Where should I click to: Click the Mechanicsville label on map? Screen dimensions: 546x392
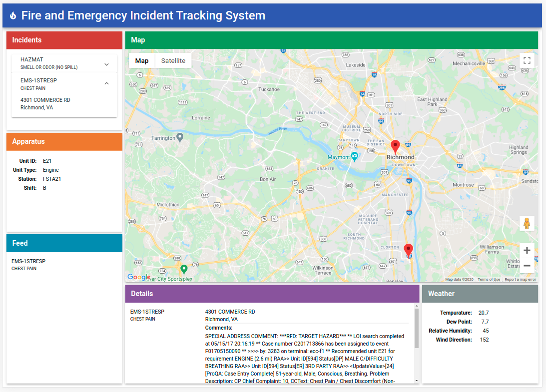pyautogui.click(x=469, y=63)
